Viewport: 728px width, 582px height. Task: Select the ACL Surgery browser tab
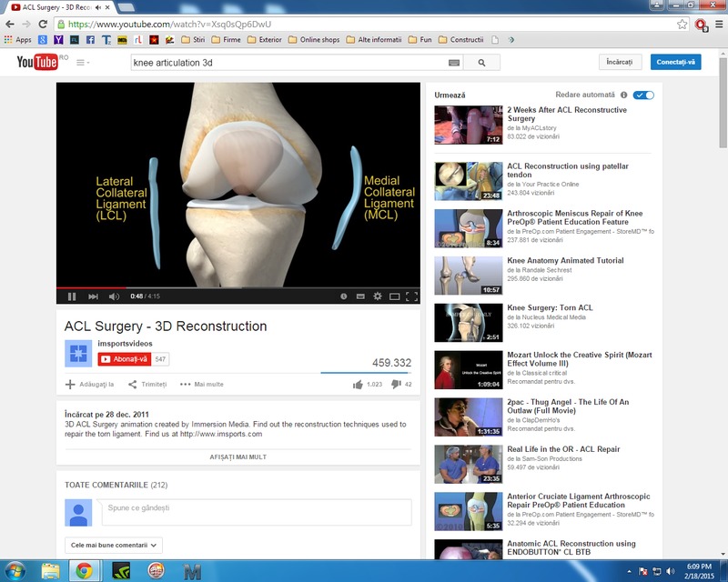(61, 7)
